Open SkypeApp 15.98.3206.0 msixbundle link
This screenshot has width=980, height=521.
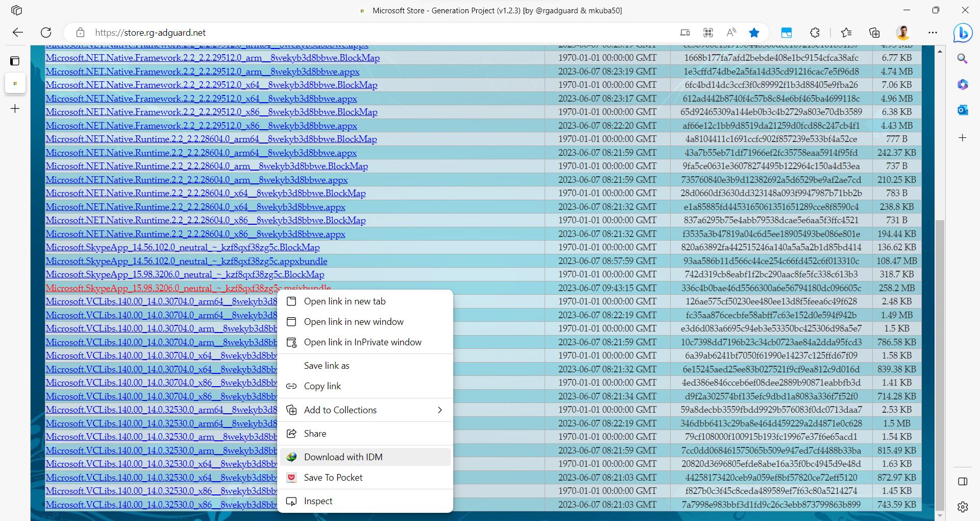(x=188, y=288)
